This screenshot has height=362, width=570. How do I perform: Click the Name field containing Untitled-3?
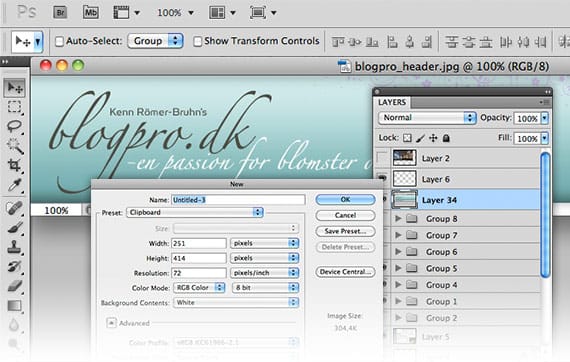click(x=238, y=200)
